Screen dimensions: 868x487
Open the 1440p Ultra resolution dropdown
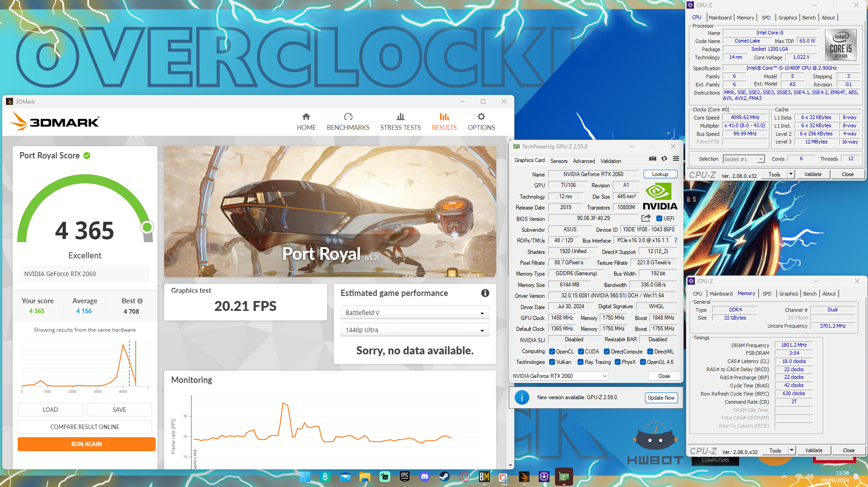pos(415,330)
